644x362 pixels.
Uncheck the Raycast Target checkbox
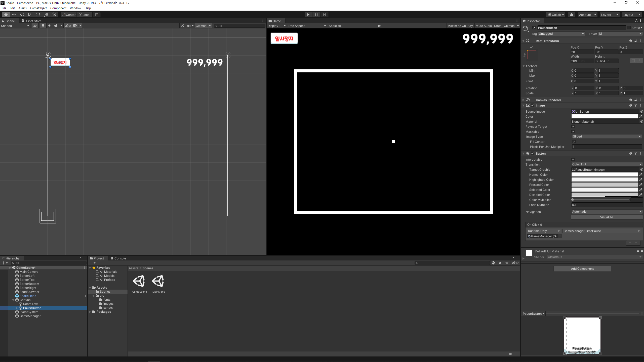pos(573,126)
